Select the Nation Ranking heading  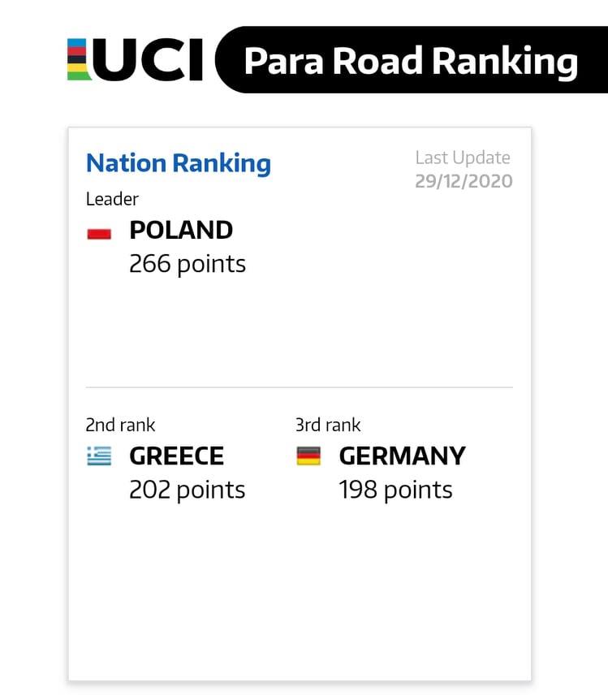click(x=179, y=163)
